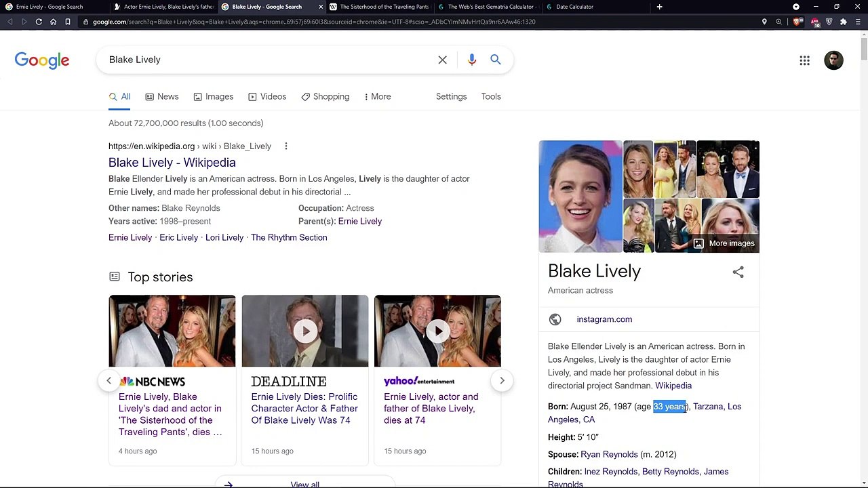This screenshot has width=868, height=488.
Task: Show previous top stories with left arrow
Action: [x=108, y=380]
